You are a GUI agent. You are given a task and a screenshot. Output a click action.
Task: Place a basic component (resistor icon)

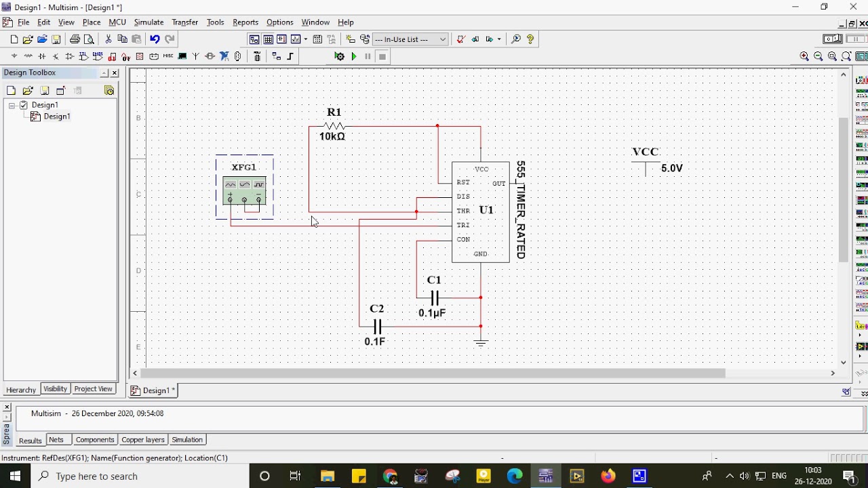pos(28,57)
